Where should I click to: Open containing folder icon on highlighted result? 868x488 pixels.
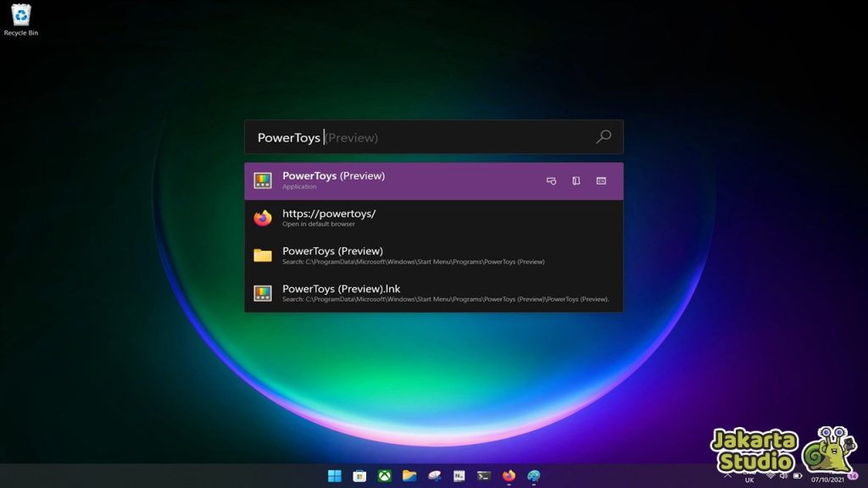(x=576, y=181)
